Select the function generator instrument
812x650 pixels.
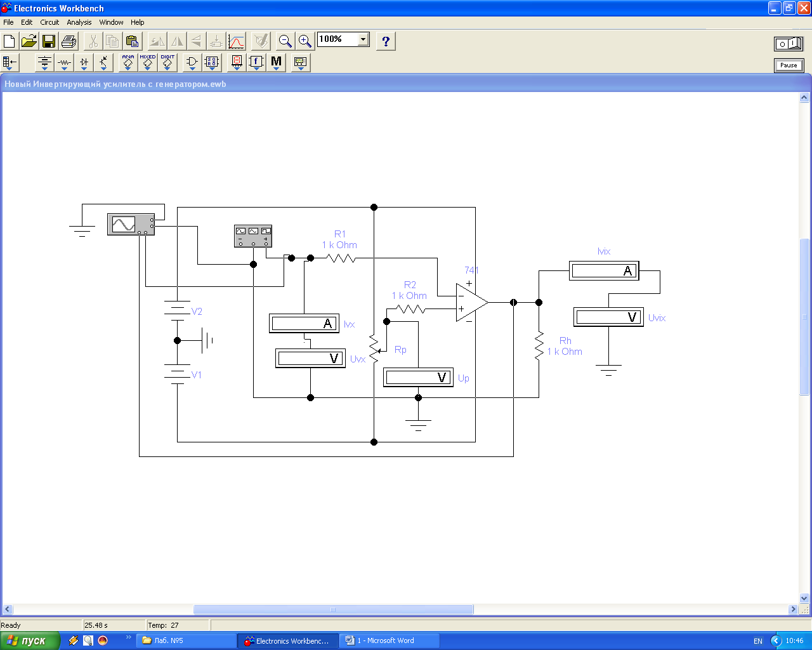[253, 235]
